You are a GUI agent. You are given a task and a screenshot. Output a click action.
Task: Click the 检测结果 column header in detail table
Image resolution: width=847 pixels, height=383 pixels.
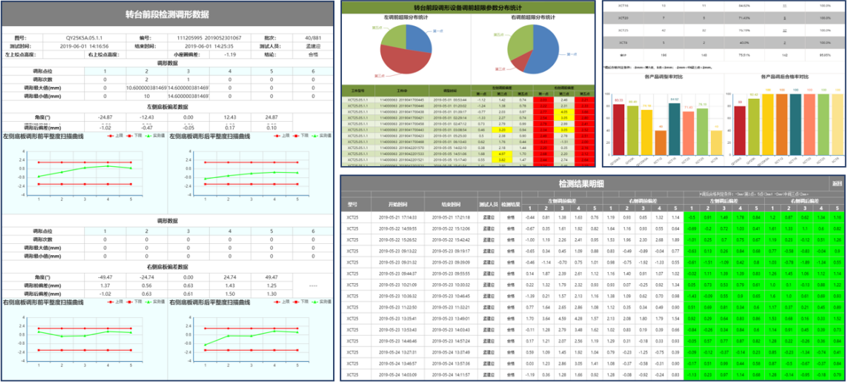[x=510, y=205]
